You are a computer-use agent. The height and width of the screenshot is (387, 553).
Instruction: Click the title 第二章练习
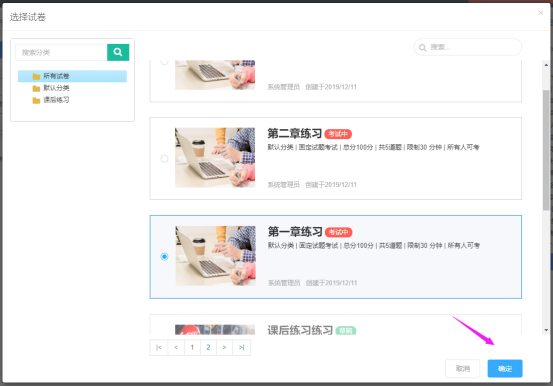[295, 134]
